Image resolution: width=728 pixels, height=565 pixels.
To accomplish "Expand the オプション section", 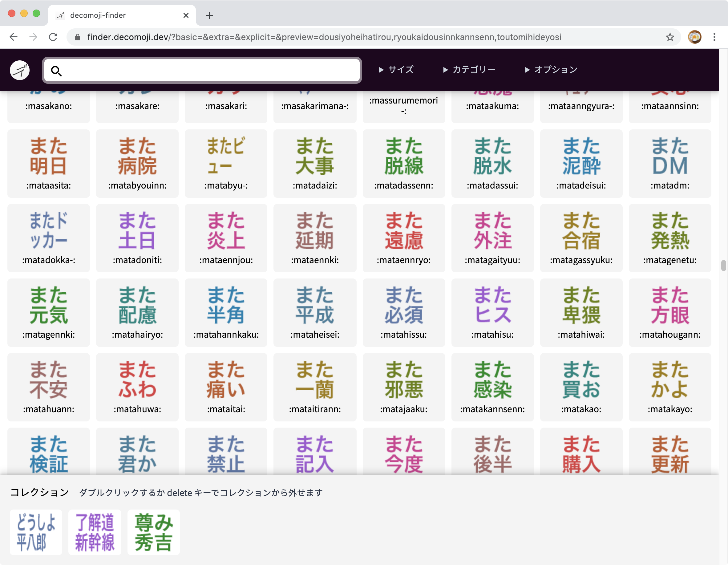I will tap(551, 69).
